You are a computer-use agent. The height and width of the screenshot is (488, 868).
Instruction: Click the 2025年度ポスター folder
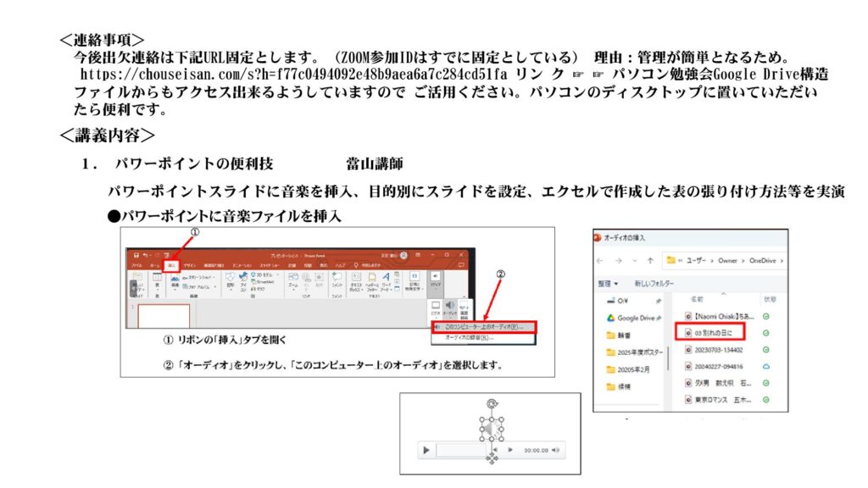pos(639,352)
